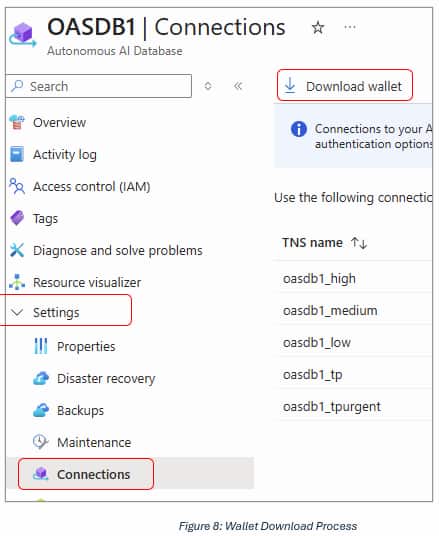Click the favorite star icon
The image size is (439, 536).
318,28
